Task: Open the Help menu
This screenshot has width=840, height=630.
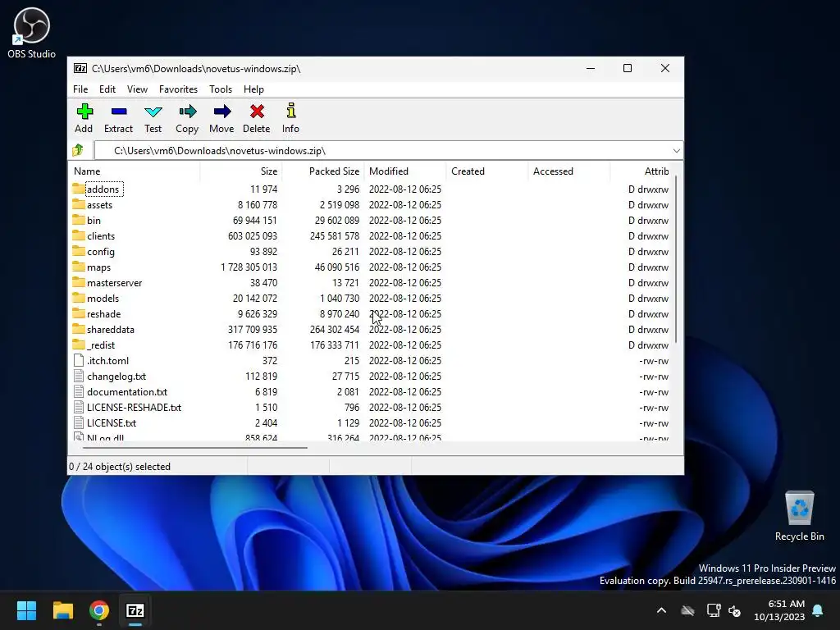Action: [x=254, y=89]
